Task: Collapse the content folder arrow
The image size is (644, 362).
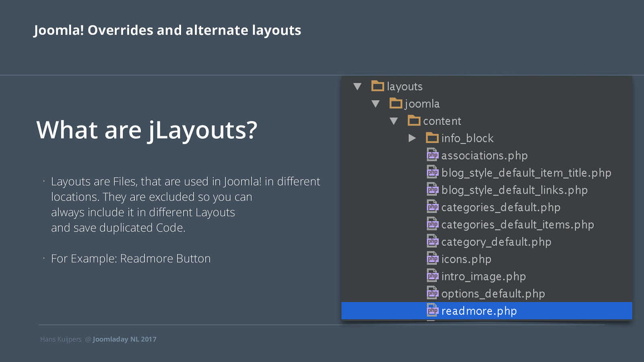Action: (x=394, y=121)
